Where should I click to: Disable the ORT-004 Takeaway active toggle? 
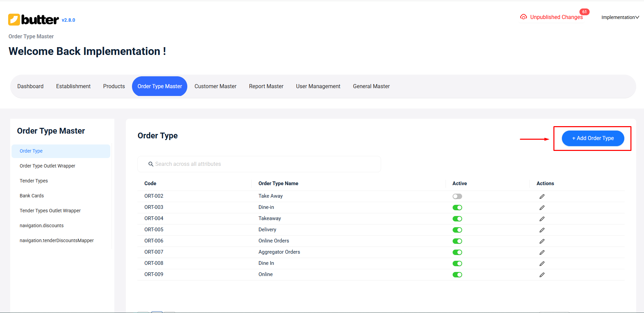[457, 219]
